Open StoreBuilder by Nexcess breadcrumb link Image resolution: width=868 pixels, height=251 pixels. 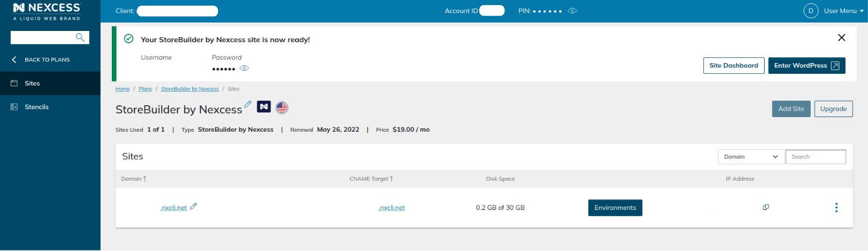(x=190, y=89)
